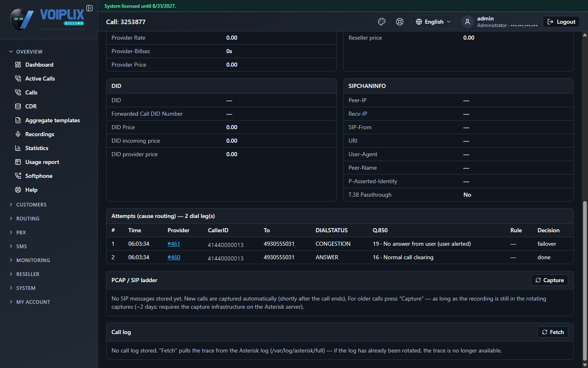Click the VOIPLIX logo
This screenshot has width=588, height=368.
47,19
